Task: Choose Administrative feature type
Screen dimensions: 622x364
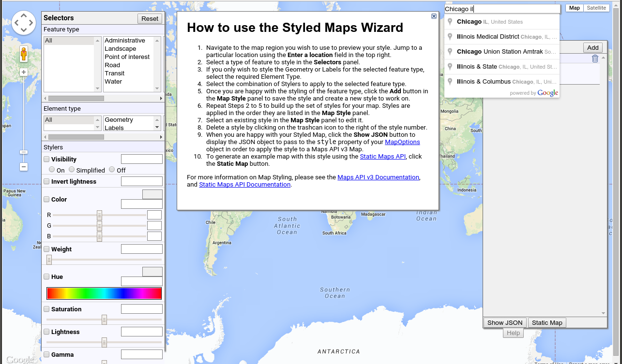Action: coord(129,41)
